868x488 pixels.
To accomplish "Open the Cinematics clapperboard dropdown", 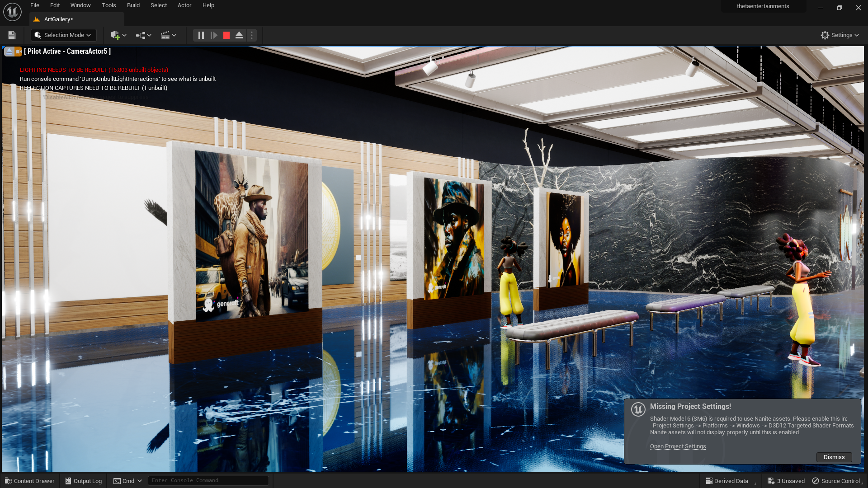I will (x=168, y=35).
